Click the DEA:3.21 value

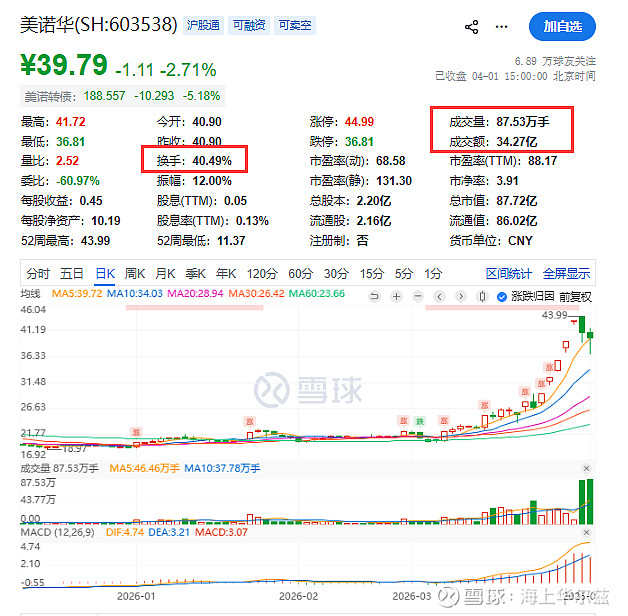point(169,532)
